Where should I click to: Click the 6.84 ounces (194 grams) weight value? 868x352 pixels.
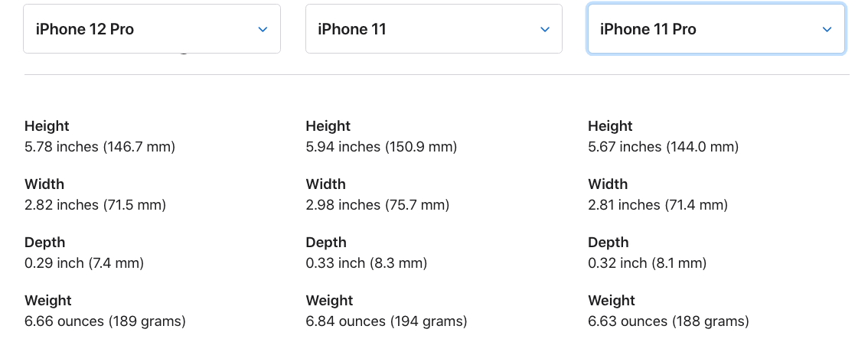coord(387,321)
